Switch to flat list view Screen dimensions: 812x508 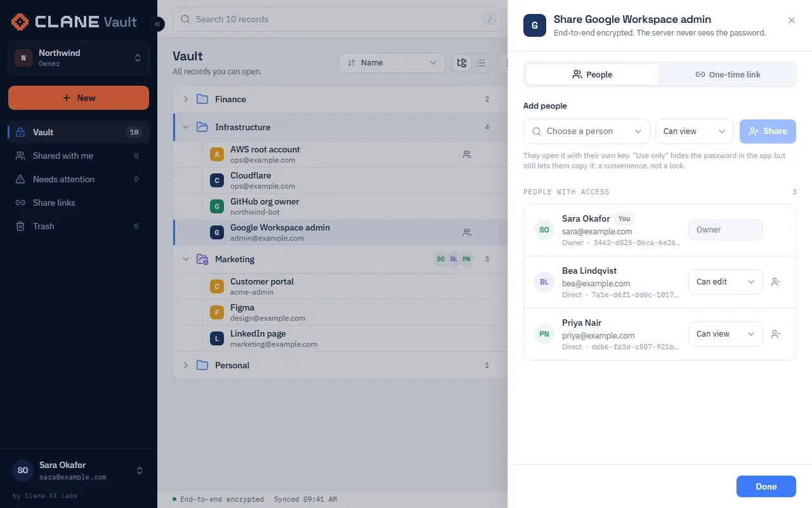(481, 63)
